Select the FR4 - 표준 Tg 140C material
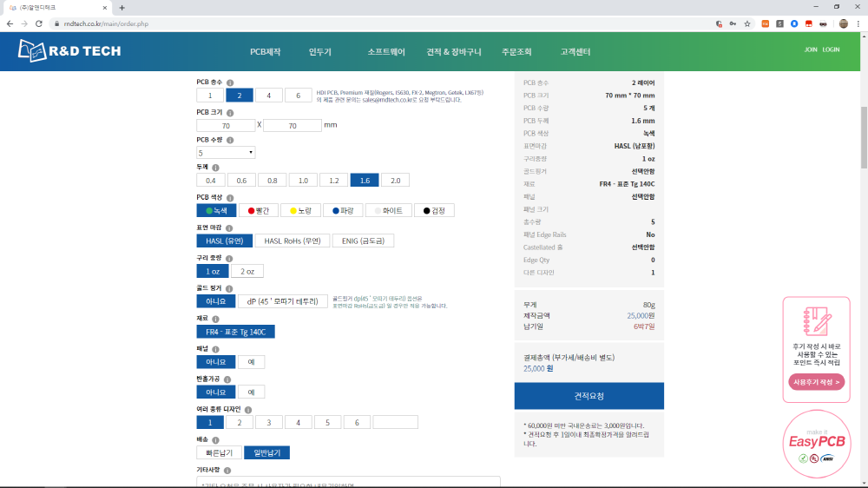 [x=235, y=332]
